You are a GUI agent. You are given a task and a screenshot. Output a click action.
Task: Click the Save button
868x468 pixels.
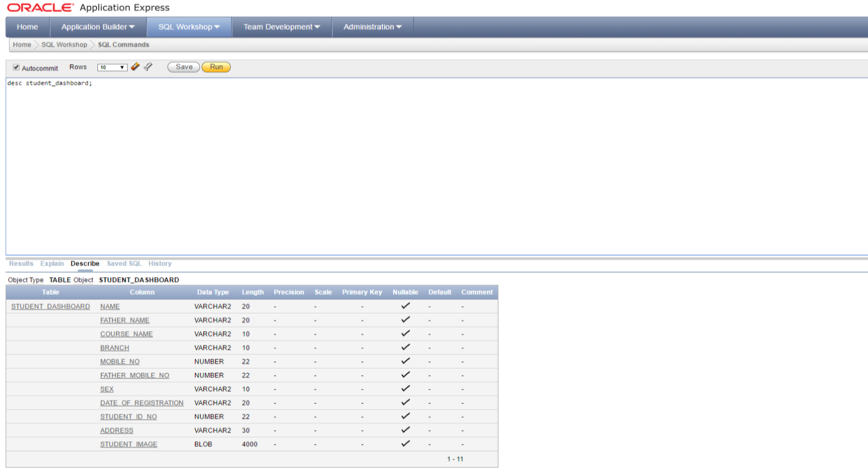pyautogui.click(x=183, y=66)
